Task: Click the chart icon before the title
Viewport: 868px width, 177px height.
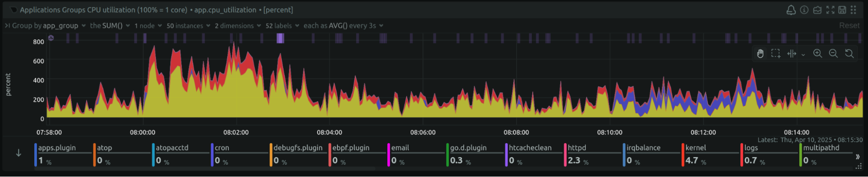Action: point(14,10)
